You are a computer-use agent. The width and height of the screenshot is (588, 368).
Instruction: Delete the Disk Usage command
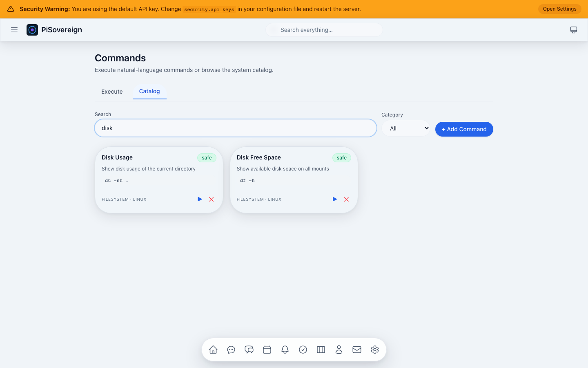pyautogui.click(x=211, y=199)
